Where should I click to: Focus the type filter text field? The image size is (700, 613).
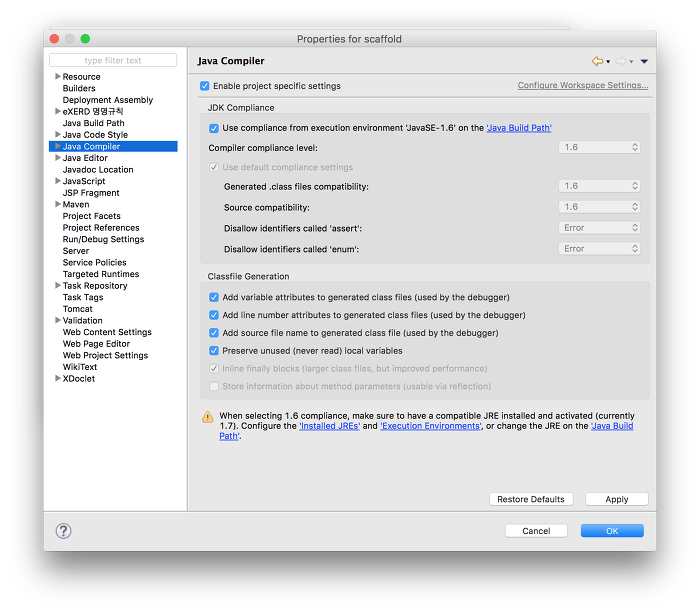[x=113, y=60]
